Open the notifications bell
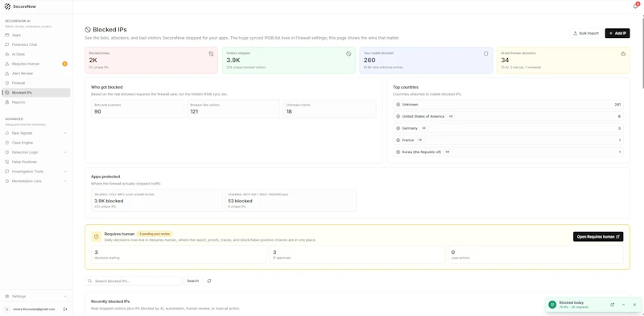This screenshot has width=644, height=316. point(636,6)
